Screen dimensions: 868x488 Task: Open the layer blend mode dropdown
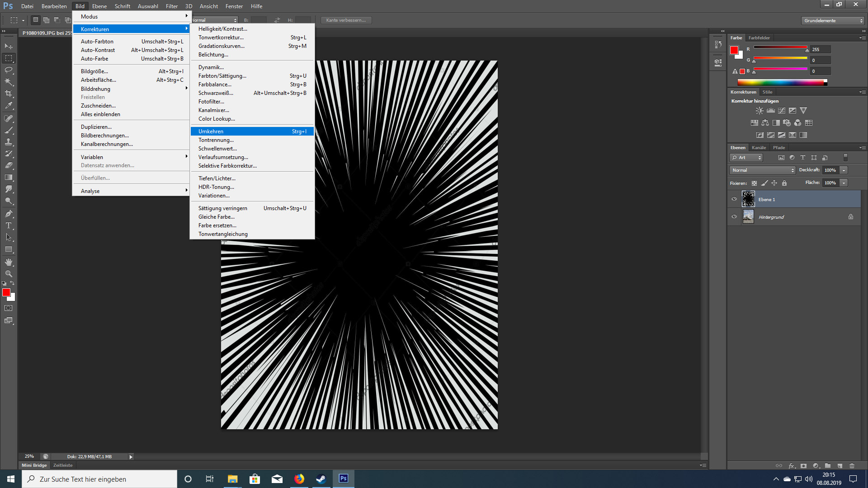pos(762,170)
